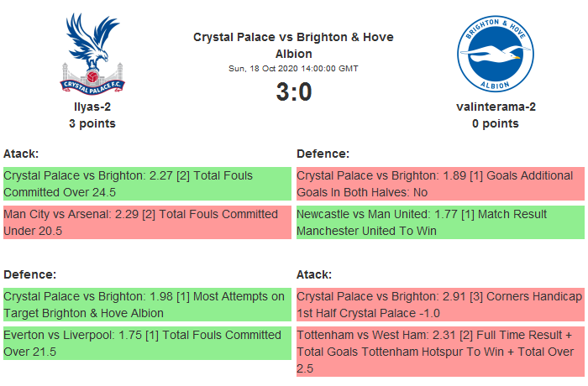Click the match date Sun, 18 Oct 2020
Image resolution: width=588 pixels, height=386 pixels.
[x=293, y=68]
